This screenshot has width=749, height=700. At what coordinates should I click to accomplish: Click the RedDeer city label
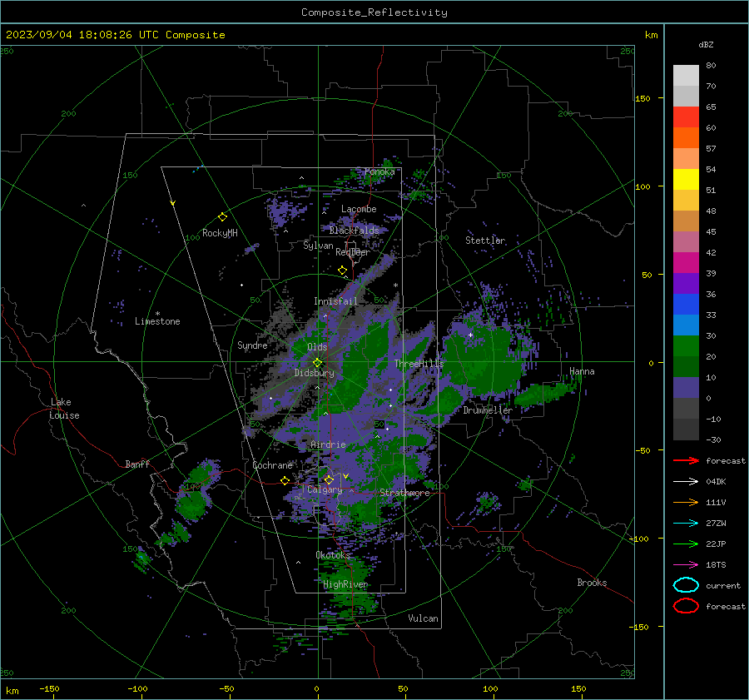[x=353, y=252]
